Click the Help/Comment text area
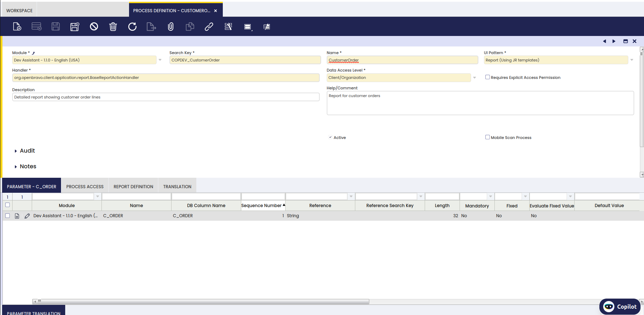644x315 pixels. [x=480, y=103]
